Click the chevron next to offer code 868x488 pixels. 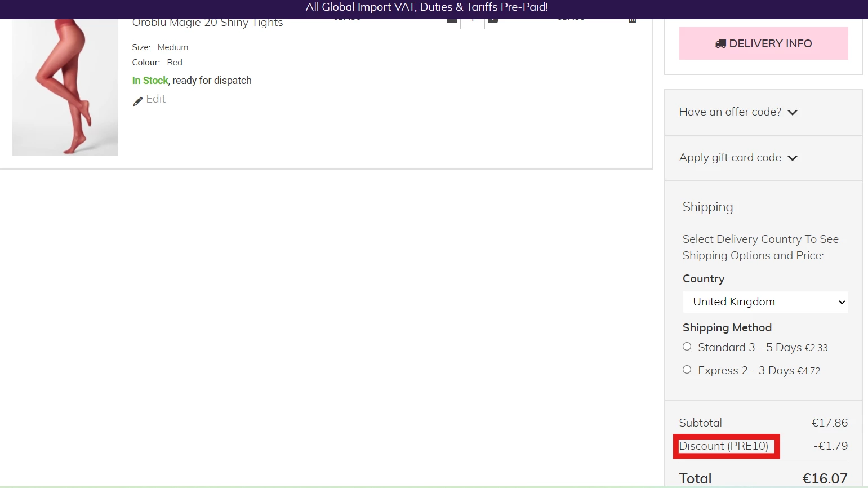[x=793, y=113]
